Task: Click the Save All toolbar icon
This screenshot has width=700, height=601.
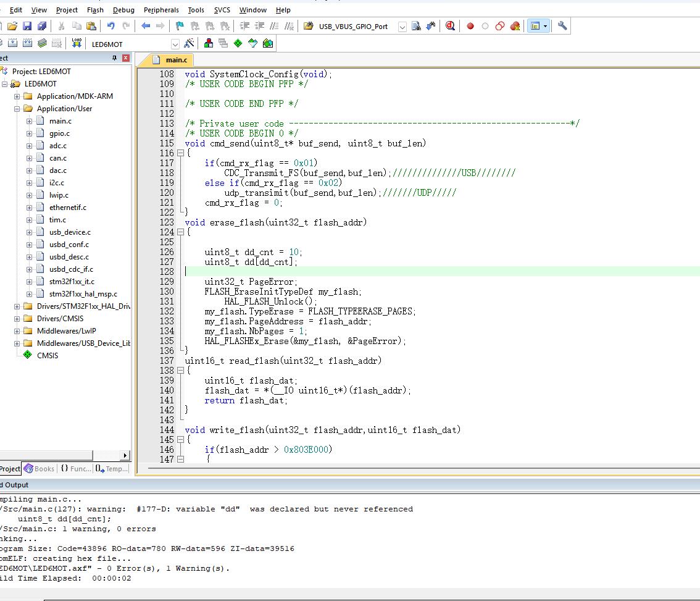Action: click(x=42, y=27)
